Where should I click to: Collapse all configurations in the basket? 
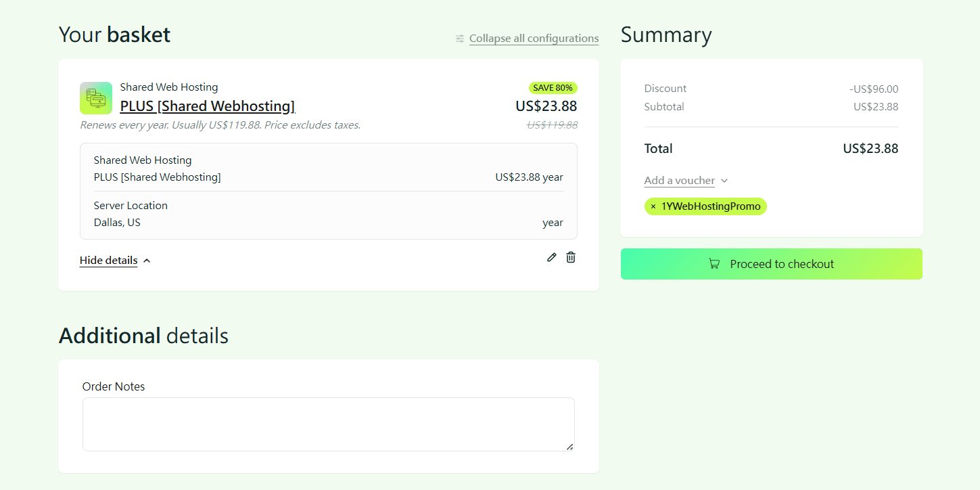534,39
